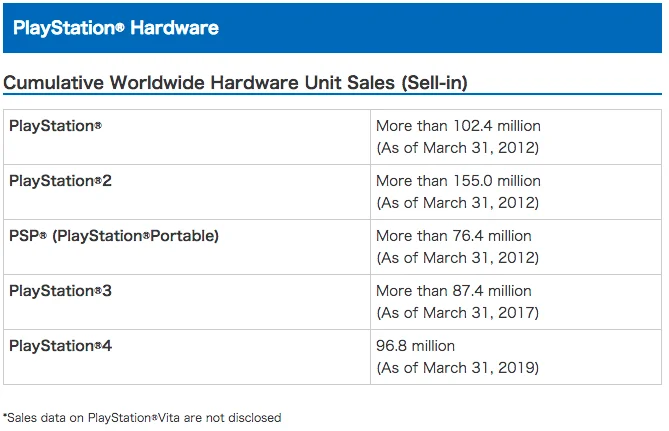Select the 'PlayStation®2' row label
Screen dimensions: 669x431
(x=61, y=181)
